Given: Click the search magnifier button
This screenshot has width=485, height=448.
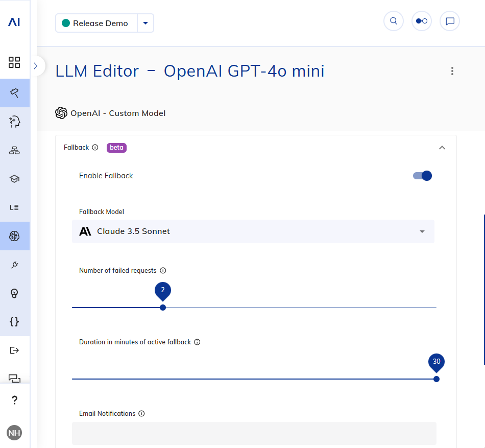Looking at the screenshot, I should [394, 21].
